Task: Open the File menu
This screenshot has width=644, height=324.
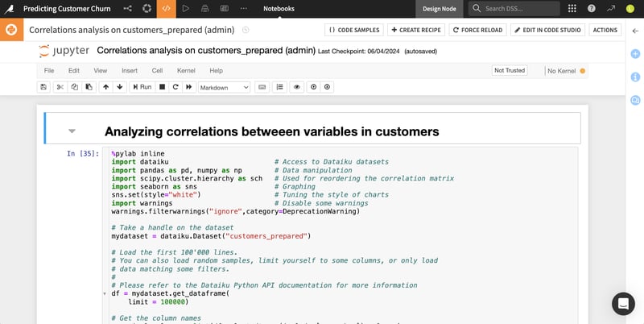Action: 49,71
